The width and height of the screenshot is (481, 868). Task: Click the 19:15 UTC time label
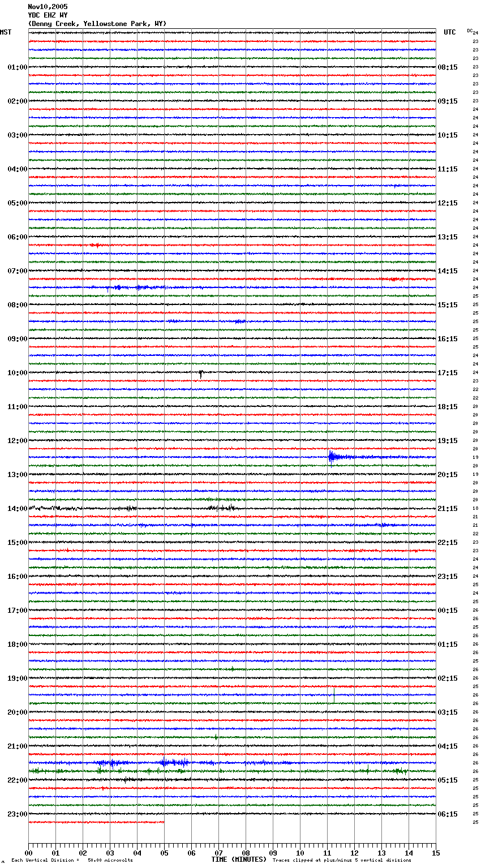448,441
